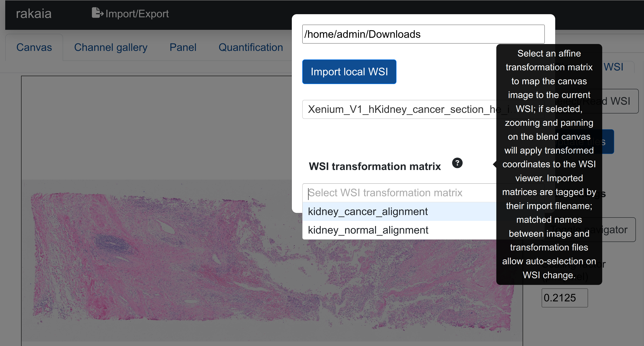Click the rakaia brand logo
This screenshot has width=644, height=346.
[34, 14]
